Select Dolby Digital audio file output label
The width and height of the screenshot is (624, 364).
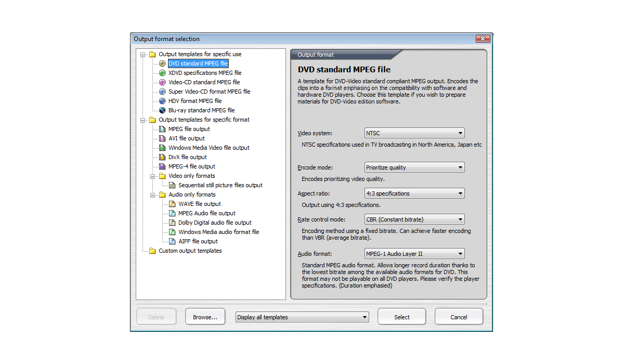tap(215, 223)
